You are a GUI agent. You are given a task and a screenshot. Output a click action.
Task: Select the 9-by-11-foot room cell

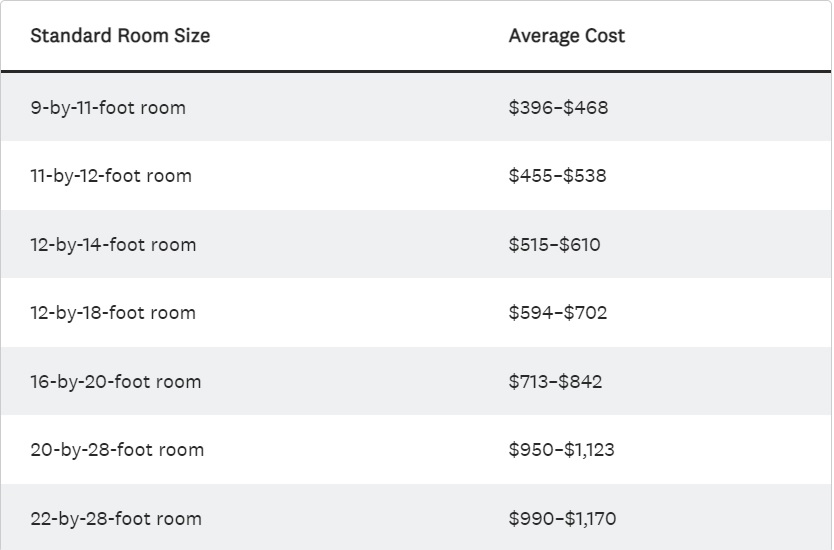(108, 107)
